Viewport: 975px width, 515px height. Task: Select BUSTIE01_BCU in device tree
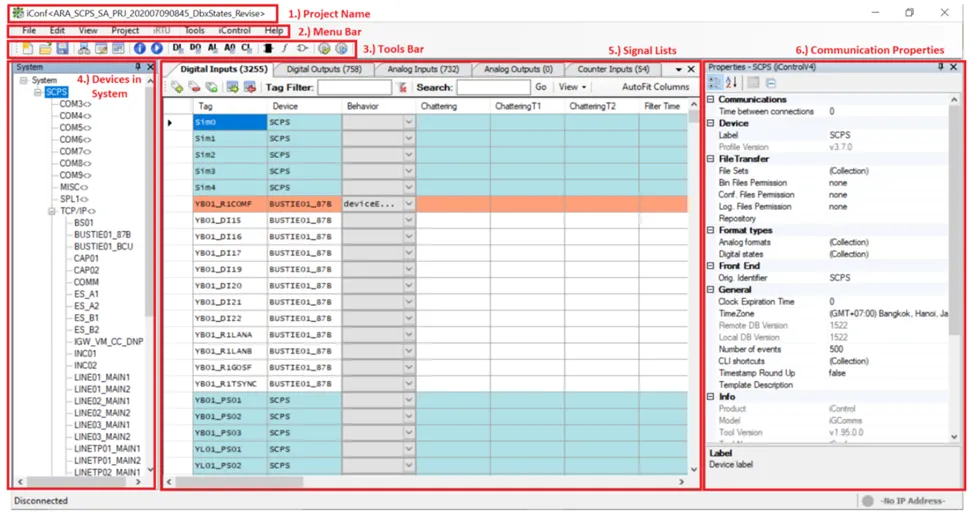[103, 247]
